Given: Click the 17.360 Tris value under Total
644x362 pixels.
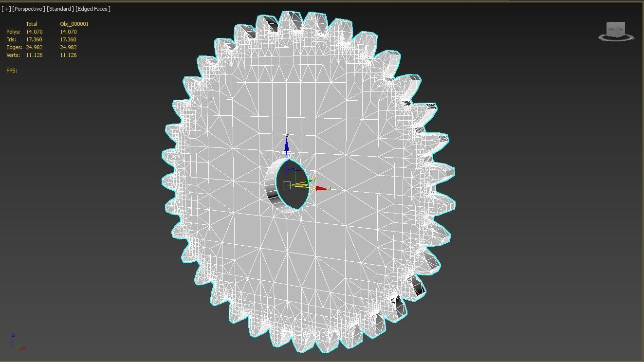Looking at the screenshot, I should click(34, 39).
